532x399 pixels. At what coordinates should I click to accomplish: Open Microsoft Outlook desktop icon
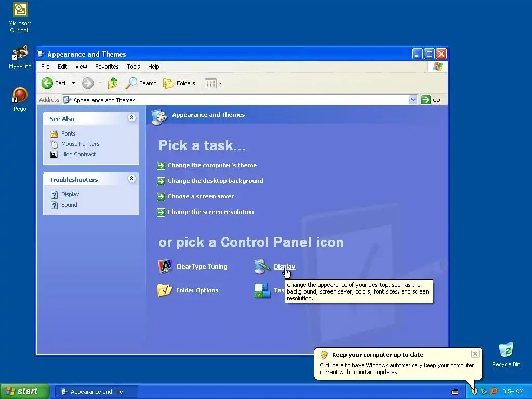[20, 18]
